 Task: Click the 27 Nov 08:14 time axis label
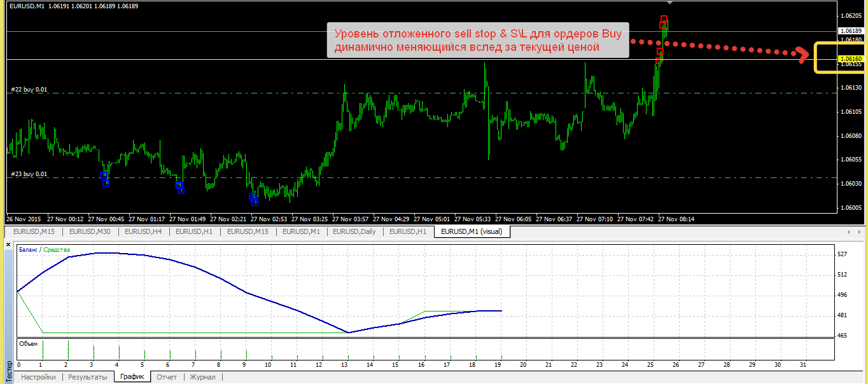[x=676, y=219]
